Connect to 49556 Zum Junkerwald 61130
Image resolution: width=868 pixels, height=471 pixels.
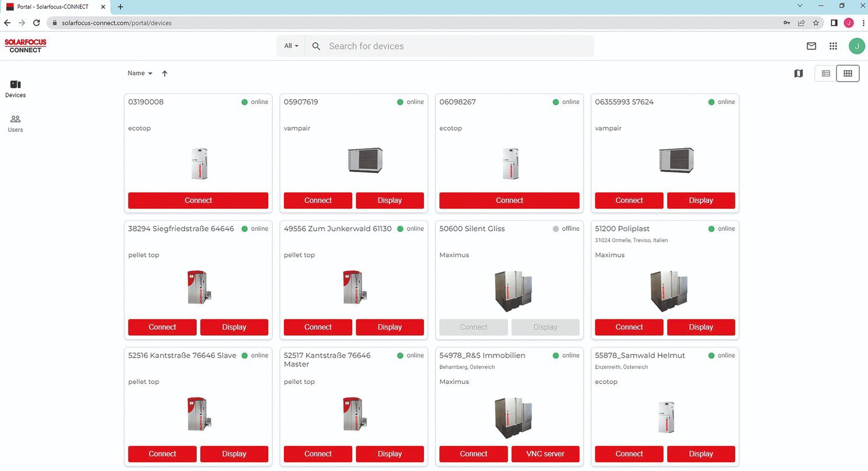pyautogui.click(x=318, y=327)
